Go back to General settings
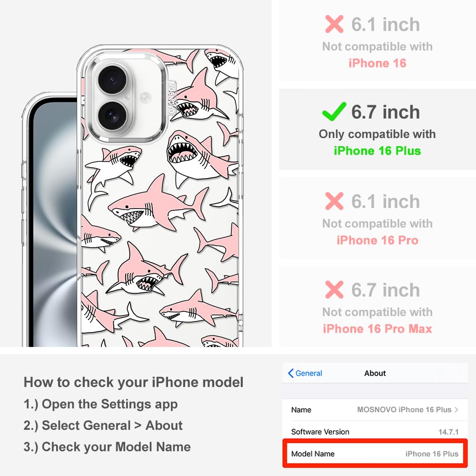 (305, 373)
